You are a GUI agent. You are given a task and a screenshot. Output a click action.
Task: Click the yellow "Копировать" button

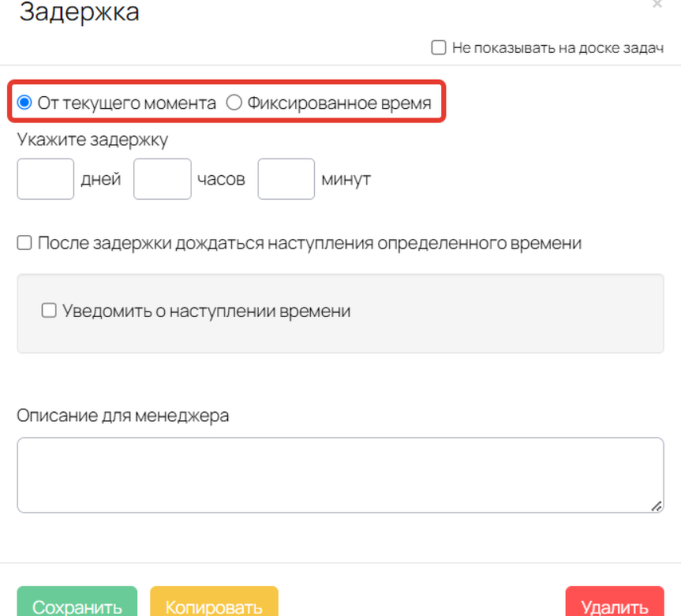[214, 602]
